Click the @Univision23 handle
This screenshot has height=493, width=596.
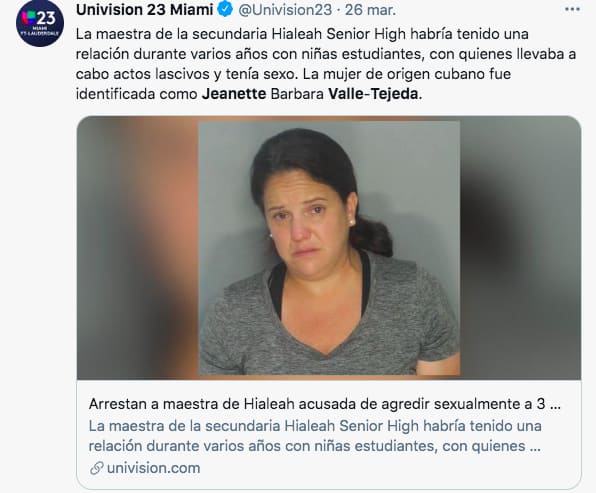point(285,10)
